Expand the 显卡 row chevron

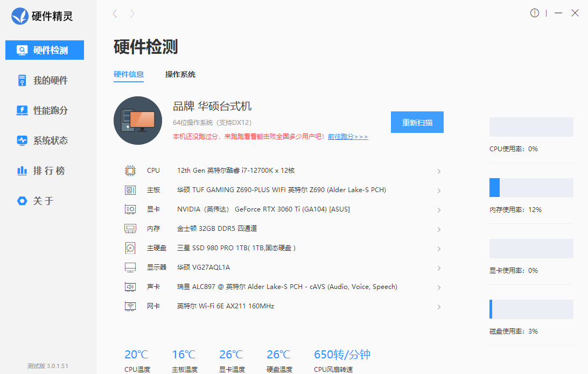coord(439,210)
